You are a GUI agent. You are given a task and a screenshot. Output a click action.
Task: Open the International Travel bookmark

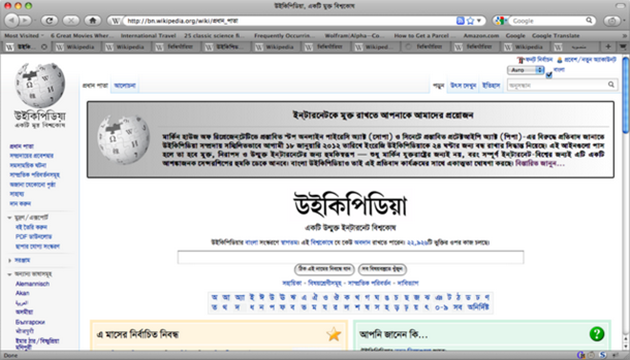[148, 35]
